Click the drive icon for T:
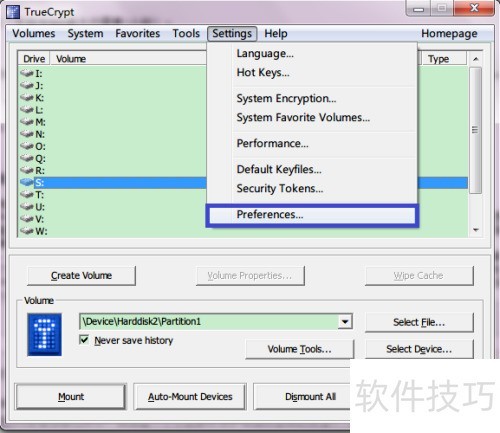The image size is (500, 433). tap(27, 195)
